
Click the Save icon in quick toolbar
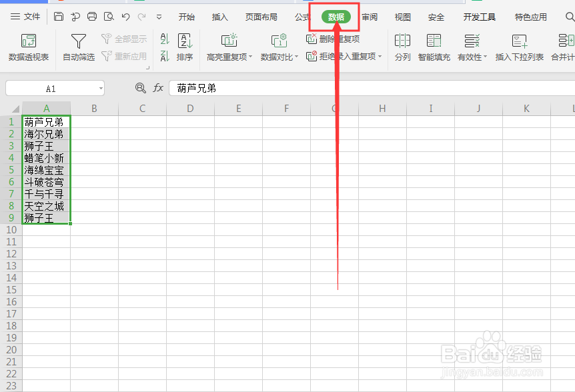[59, 17]
